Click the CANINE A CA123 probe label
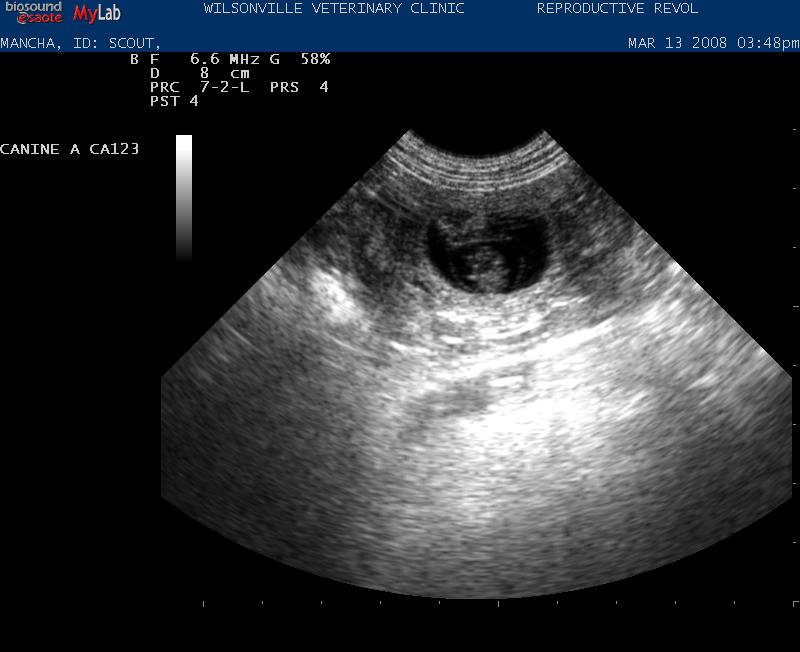 point(69,149)
